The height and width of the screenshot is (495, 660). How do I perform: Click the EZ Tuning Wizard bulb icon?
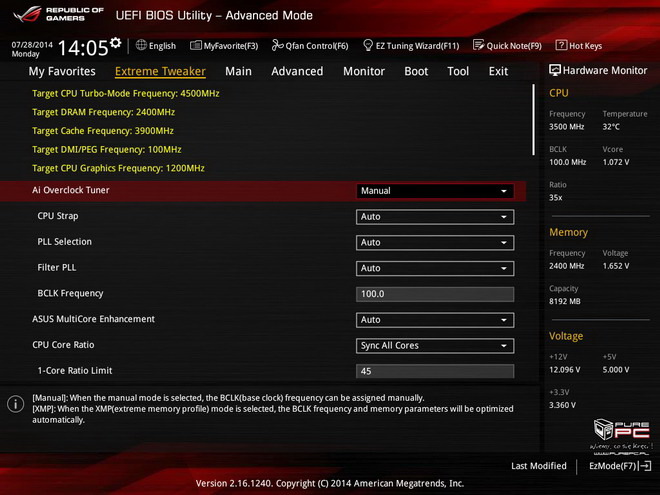[x=368, y=45]
